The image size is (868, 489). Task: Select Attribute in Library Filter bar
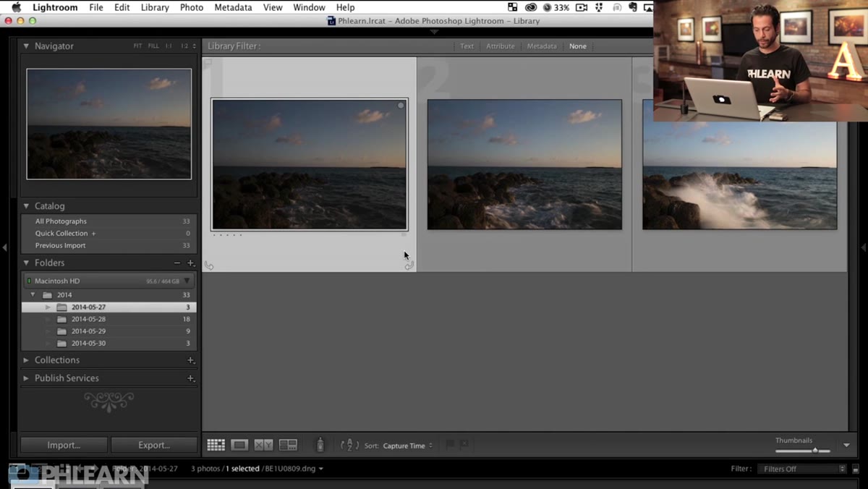pos(501,46)
